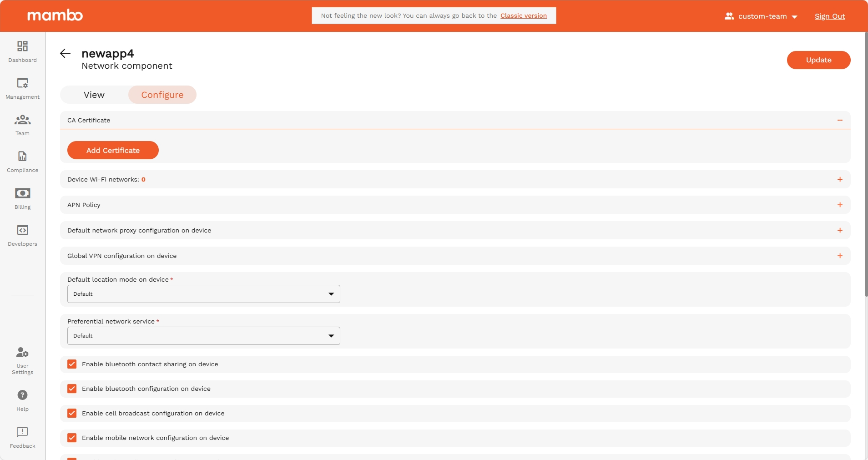Open User Settings in sidebar
Viewport: 868px width, 460px height.
coord(22,353)
